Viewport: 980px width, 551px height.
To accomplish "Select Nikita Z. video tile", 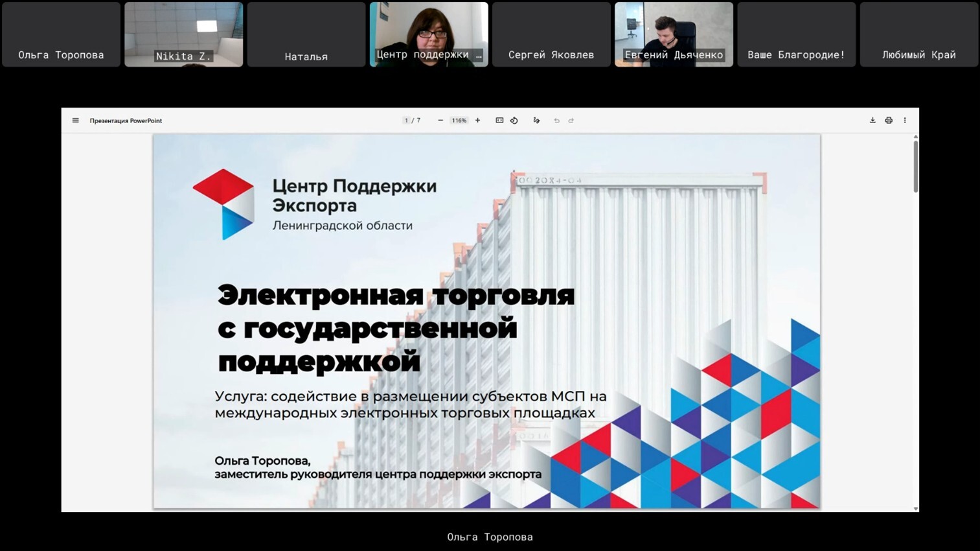I will pos(184,34).
